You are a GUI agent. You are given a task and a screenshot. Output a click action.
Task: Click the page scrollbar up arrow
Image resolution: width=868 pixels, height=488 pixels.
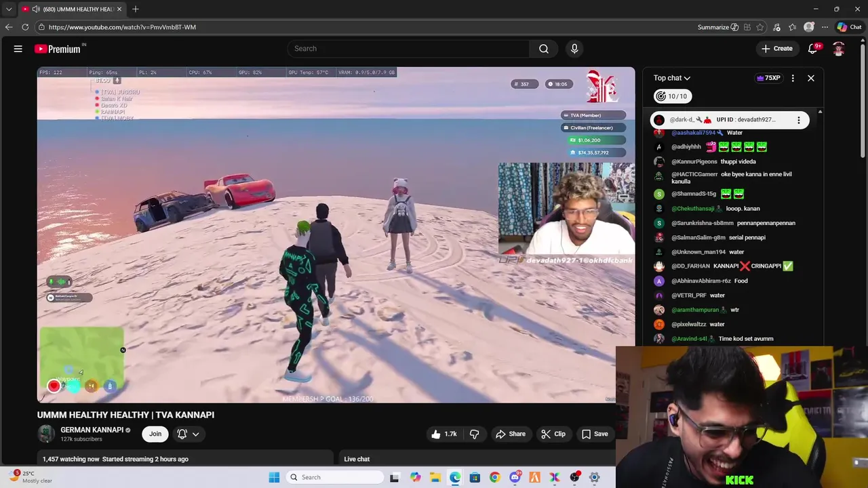click(x=863, y=42)
